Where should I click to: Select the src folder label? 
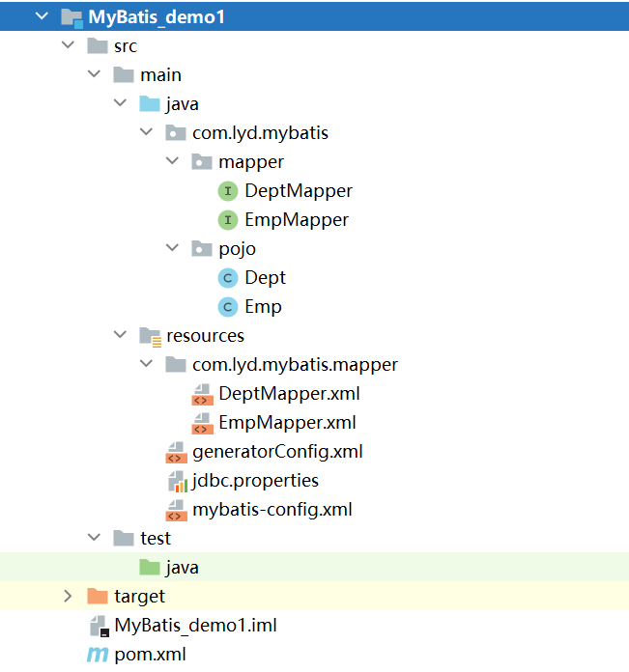[126, 46]
